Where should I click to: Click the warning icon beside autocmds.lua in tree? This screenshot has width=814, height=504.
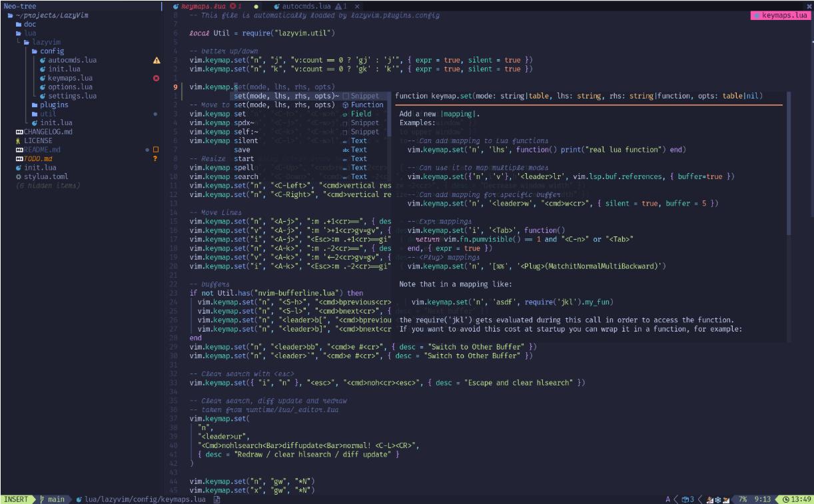[157, 60]
